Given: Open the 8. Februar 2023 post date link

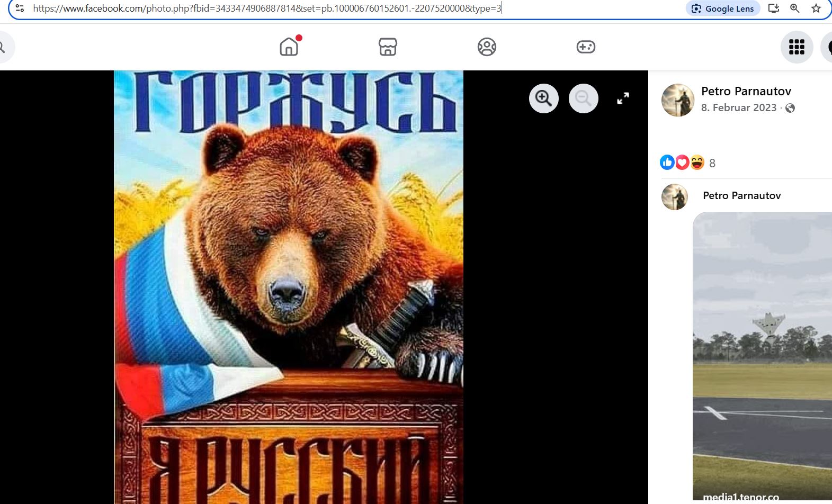Looking at the screenshot, I should pyautogui.click(x=738, y=107).
